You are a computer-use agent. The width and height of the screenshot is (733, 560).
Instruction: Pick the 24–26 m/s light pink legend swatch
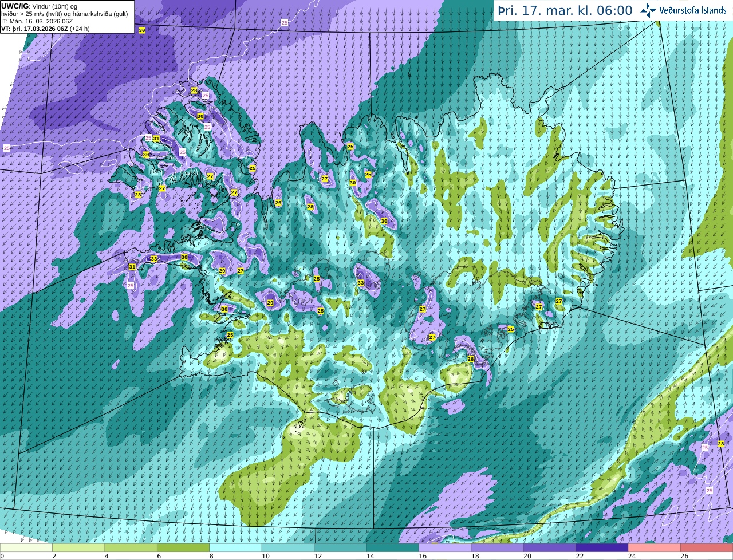(x=655, y=548)
